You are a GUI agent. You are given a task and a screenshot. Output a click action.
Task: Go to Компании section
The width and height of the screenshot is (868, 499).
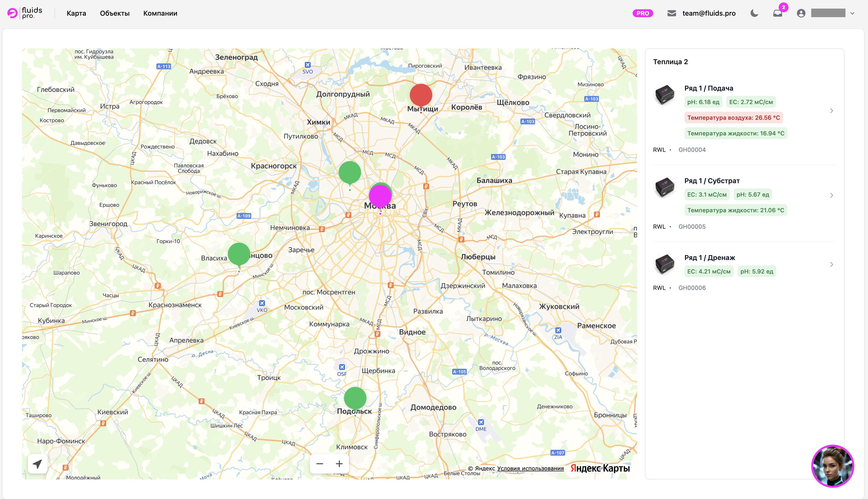coord(160,13)
